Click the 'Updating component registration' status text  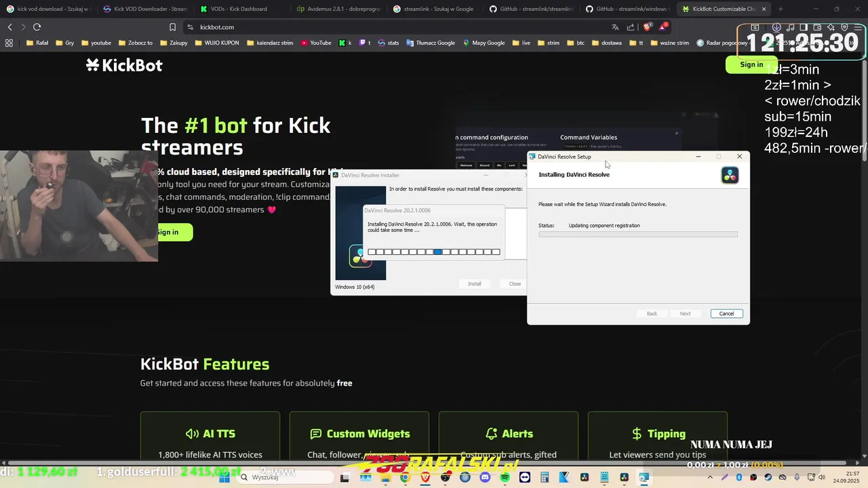604,226
